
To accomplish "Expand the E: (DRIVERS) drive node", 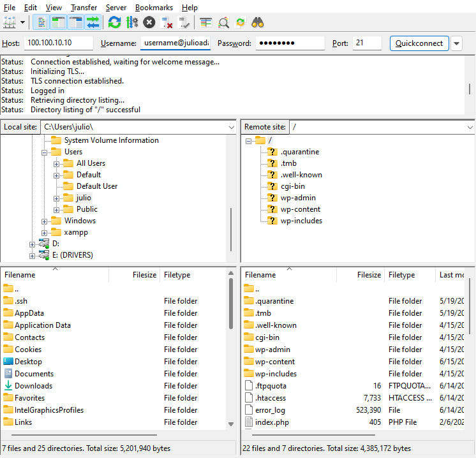I will [32, 256].
